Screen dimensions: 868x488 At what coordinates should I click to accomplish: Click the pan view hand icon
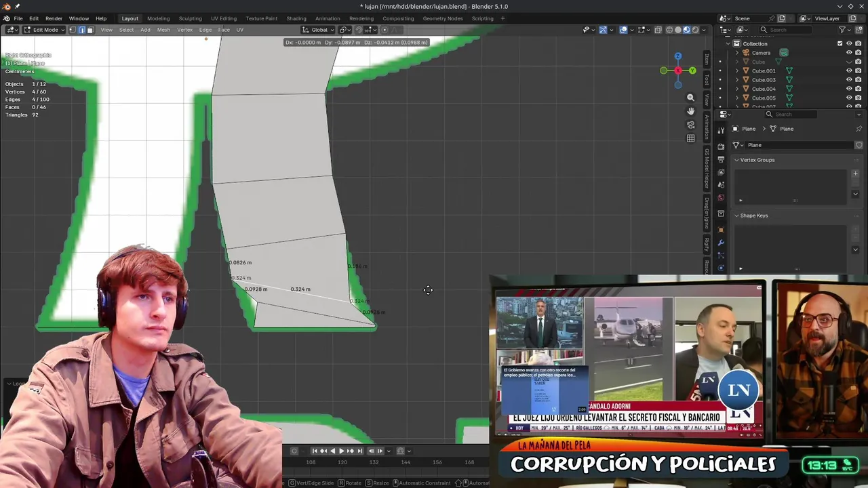[x=690, y=111]
